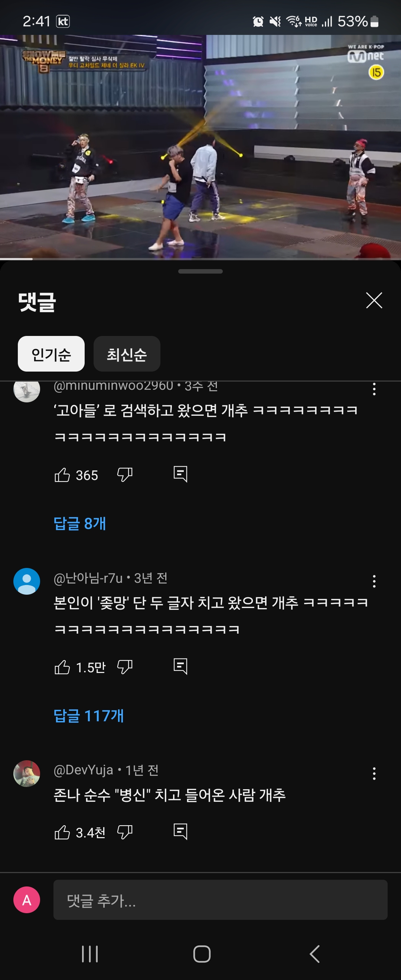The image size is (401, 980).
Task: Tap the 댓글 추가 input field
Action: click(220, 900)
